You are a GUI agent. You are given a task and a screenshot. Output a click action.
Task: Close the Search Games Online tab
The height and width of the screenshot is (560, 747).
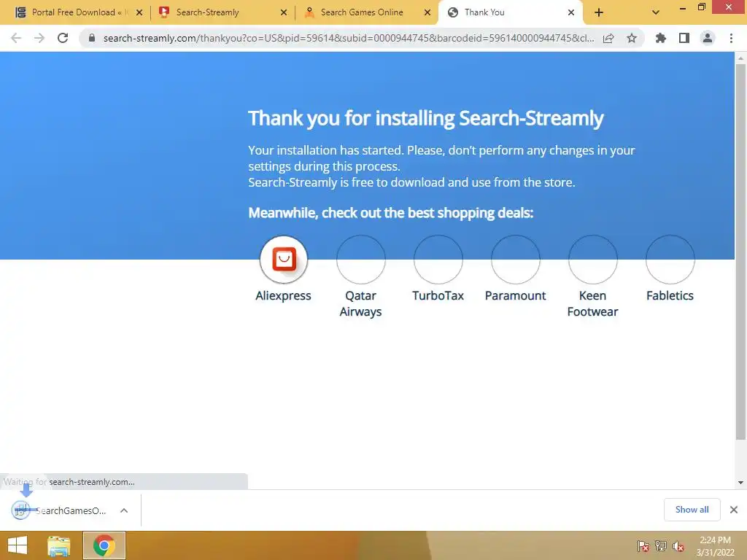tap(427, 13)
